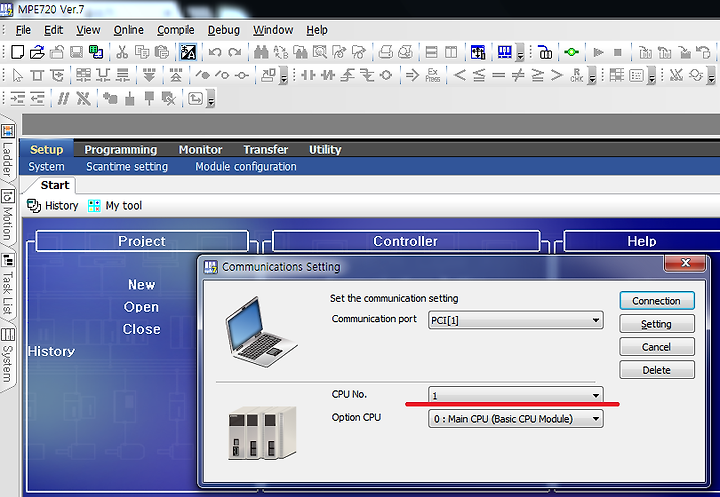
Task: Click Module configuration in the sub-menu
Action: pos(246,166)
